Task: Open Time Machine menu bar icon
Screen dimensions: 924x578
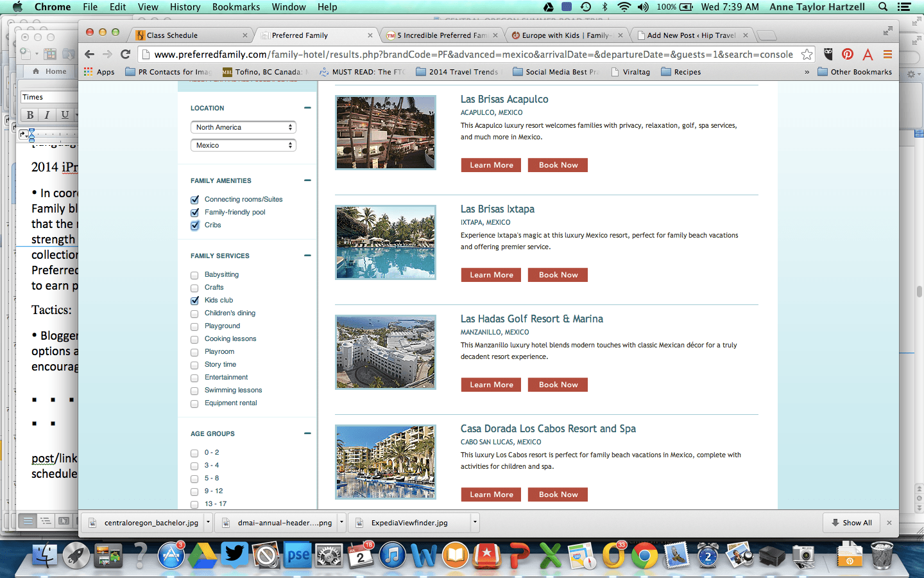Action: pos(586,7)
